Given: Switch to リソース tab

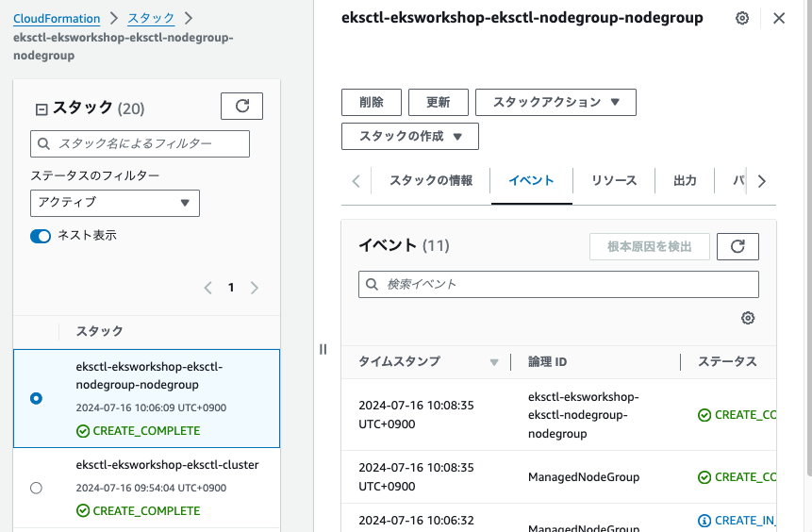Looking at the screenshot, I should pyautogui.click(x=614, y=180).
